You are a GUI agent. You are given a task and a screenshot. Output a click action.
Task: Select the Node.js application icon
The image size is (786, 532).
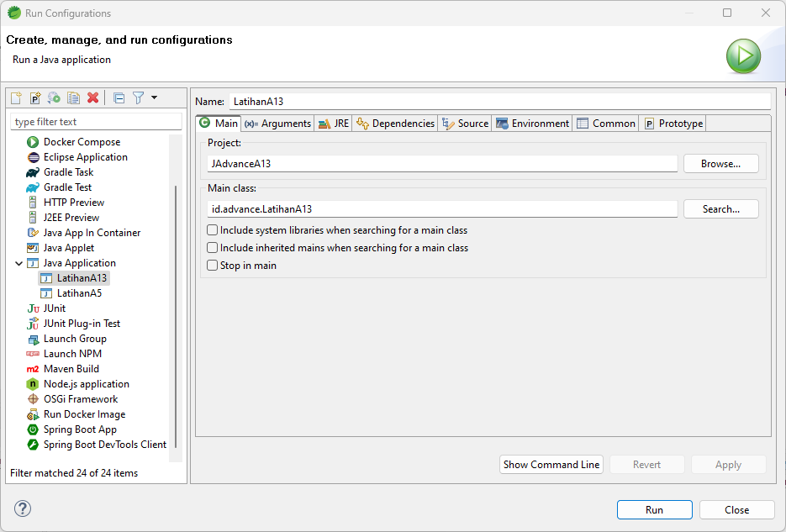coord(33,384)
